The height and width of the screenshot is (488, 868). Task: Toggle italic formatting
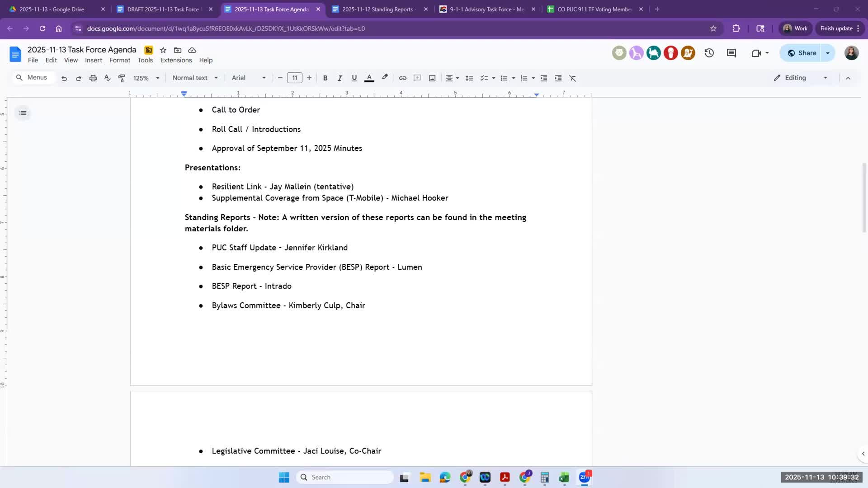click(340, 78)
